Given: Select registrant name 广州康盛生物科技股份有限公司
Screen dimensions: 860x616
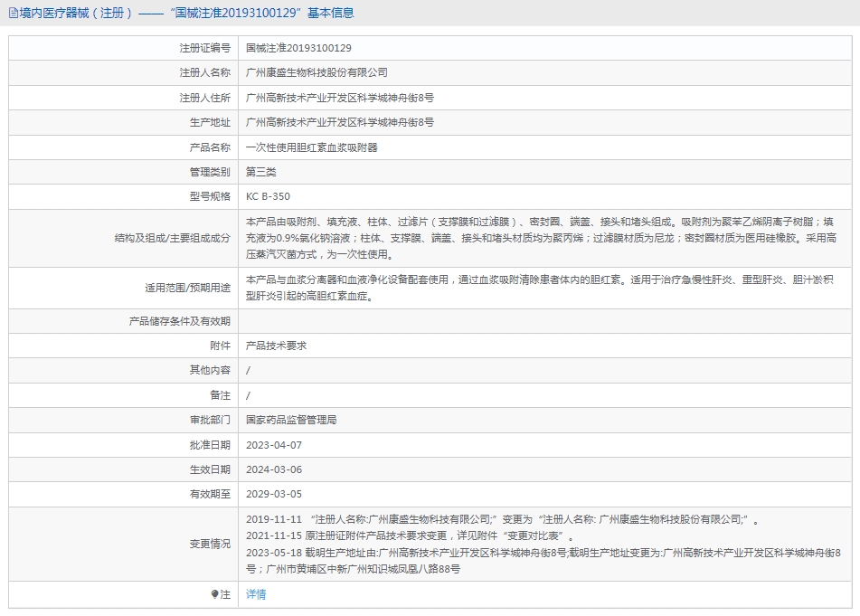Looking at the screenshot, I should pyautogui.click(x=317, y=72).
